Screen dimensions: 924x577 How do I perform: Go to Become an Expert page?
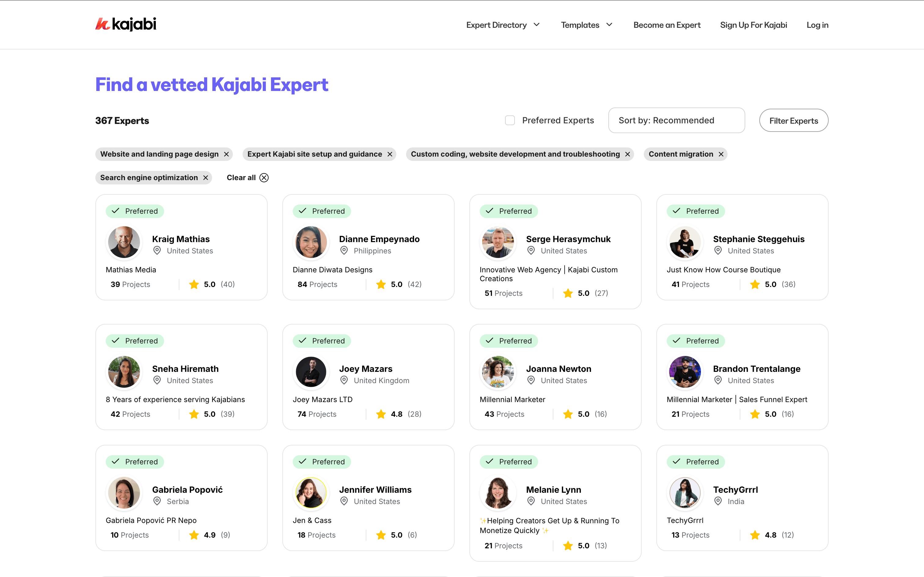click(x=667, y=25)
